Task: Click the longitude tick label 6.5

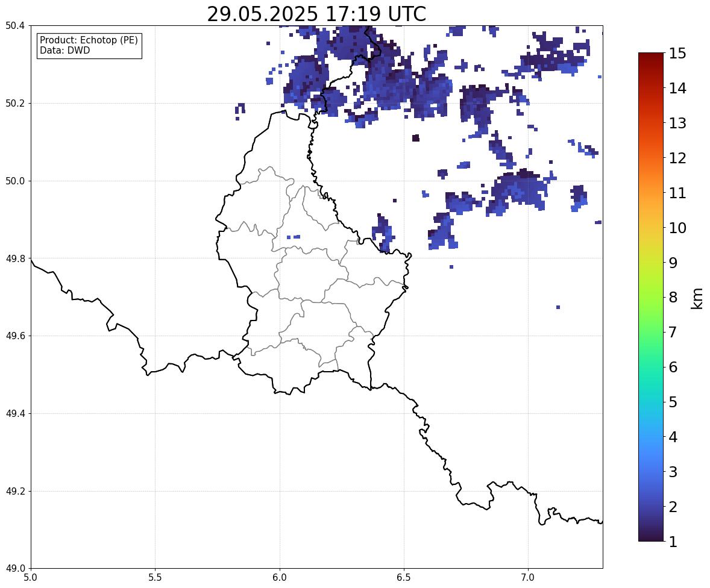Action: [404, 578]
